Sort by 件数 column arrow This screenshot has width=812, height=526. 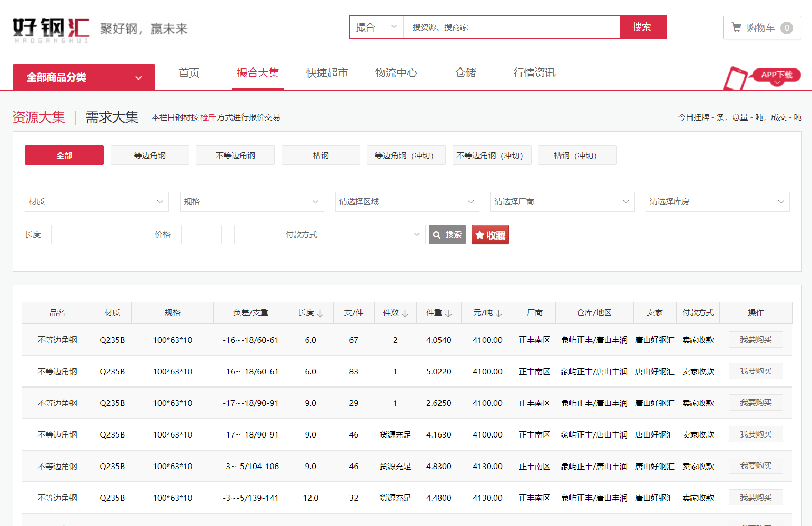tap(405, 313)
